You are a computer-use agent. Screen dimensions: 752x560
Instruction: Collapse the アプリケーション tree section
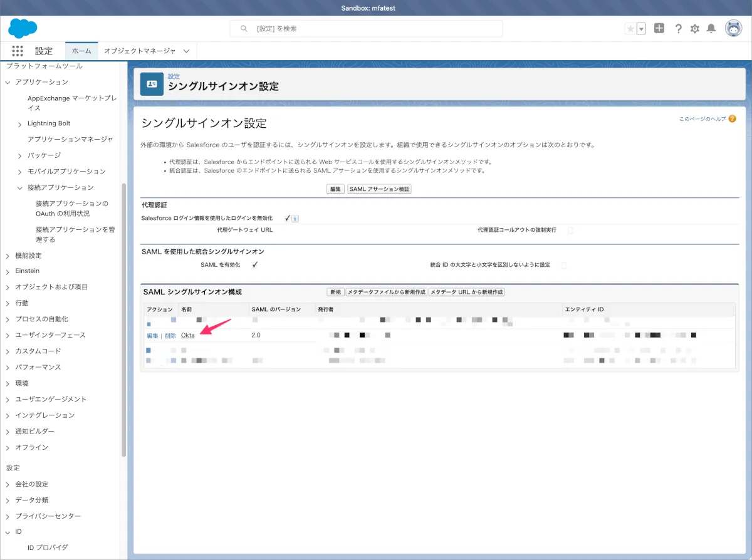(8, 82)
